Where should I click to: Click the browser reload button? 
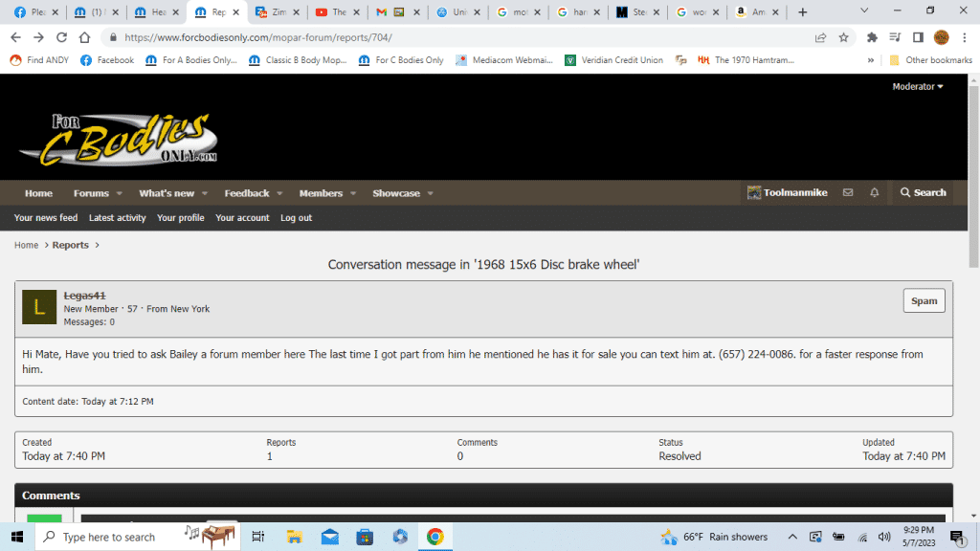(62, 37)
